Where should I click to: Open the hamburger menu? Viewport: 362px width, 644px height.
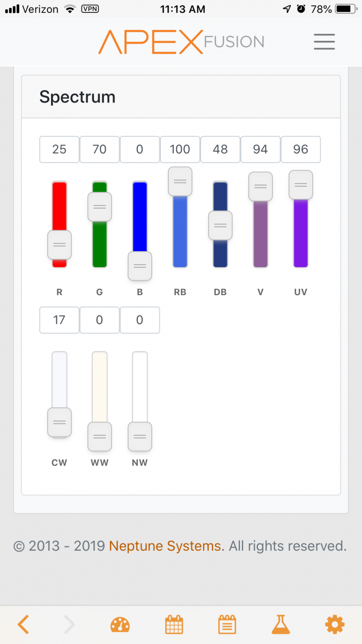click(324, 42)
